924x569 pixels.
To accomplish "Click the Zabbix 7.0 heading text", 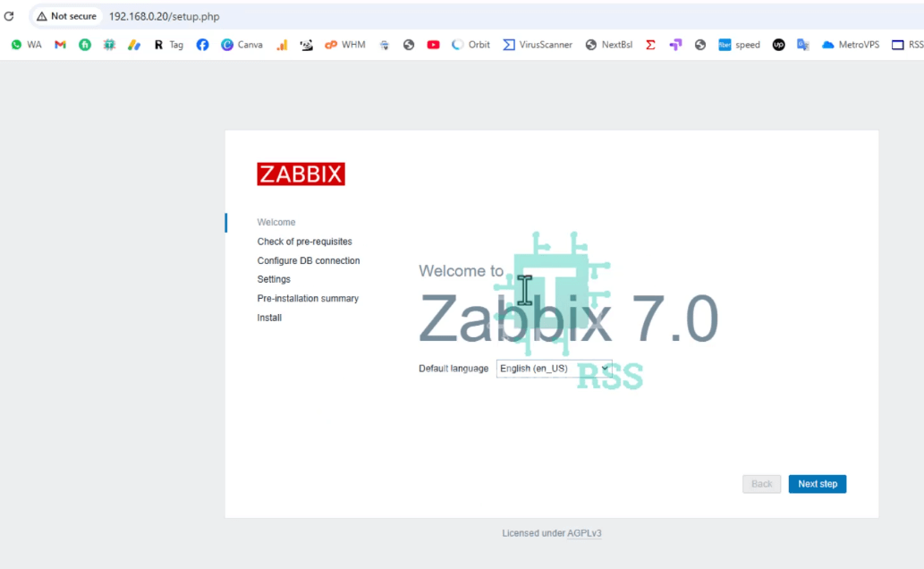I will [568, 319].
